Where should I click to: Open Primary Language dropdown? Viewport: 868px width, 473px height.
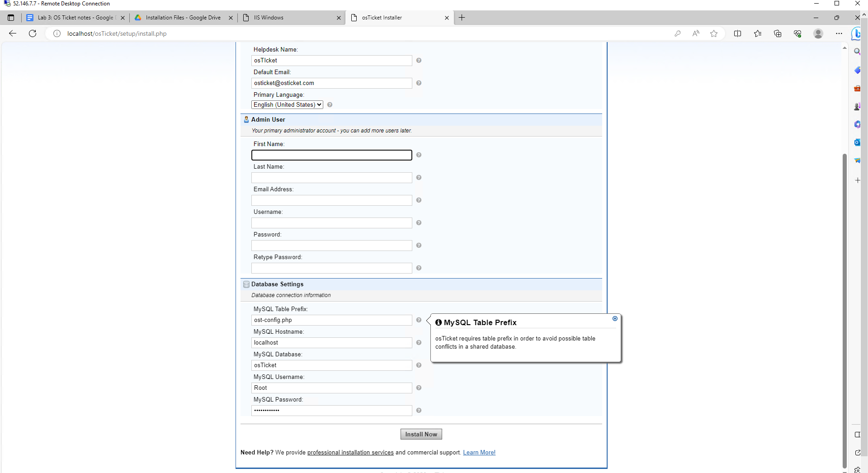[x=287, y=104]
